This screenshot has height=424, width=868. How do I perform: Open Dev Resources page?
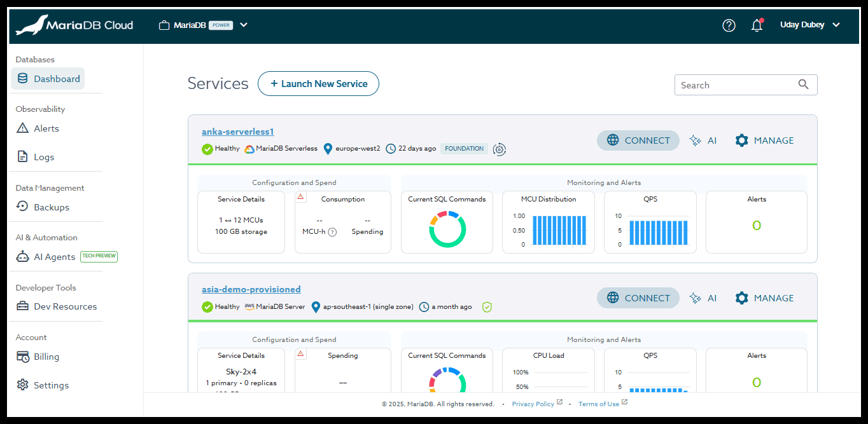57,306
